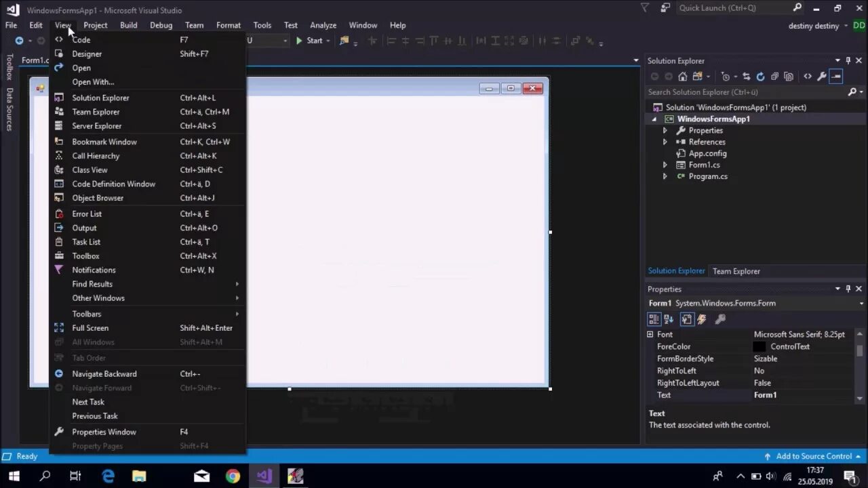This screenshot has width=868, height=488.
Task: Click View Code icon in Solution Explorer
Action: click(x=808, y=77)
